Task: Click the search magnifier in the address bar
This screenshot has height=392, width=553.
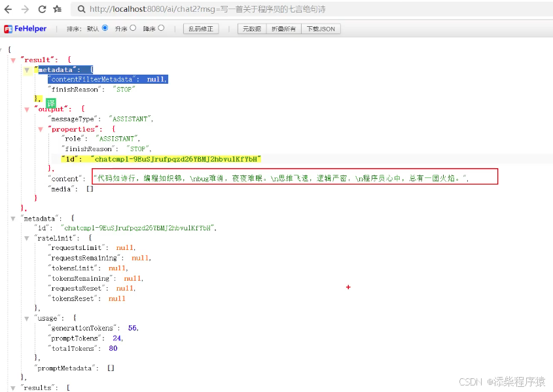Action: coord(81,9)
